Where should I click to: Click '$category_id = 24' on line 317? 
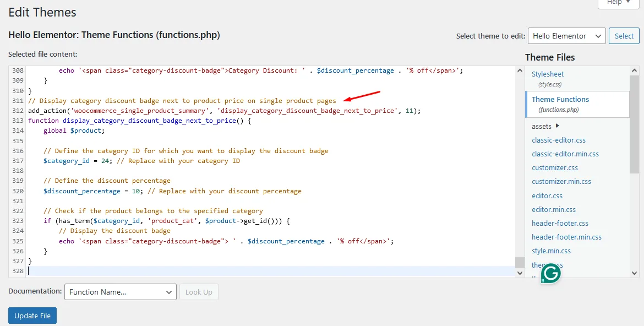coord(77,161)
